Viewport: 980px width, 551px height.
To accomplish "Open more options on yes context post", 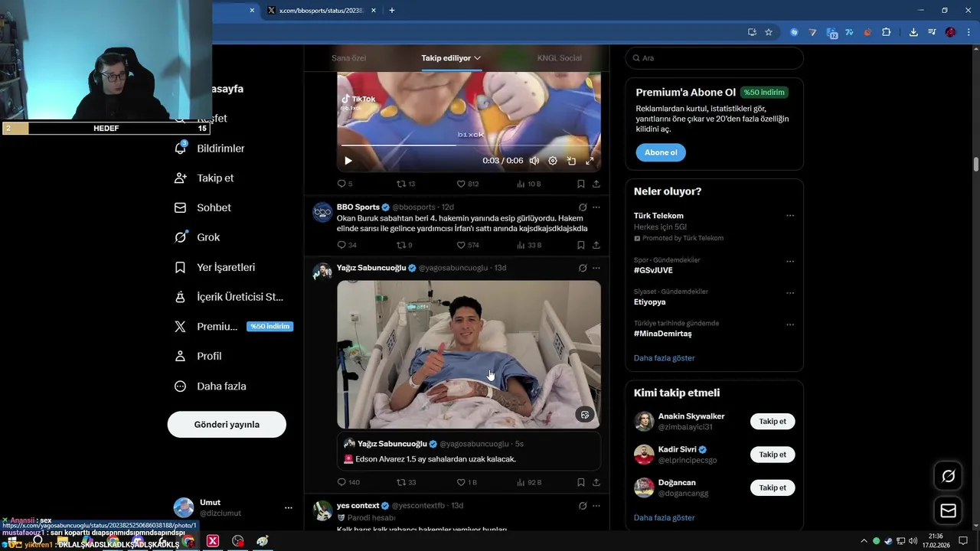I will click(596, 506).
